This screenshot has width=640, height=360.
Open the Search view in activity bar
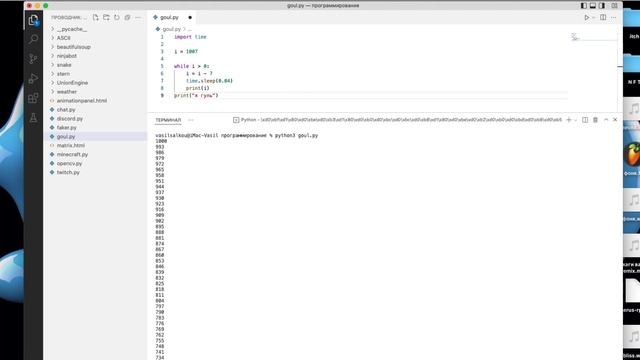tap(33, 39)
